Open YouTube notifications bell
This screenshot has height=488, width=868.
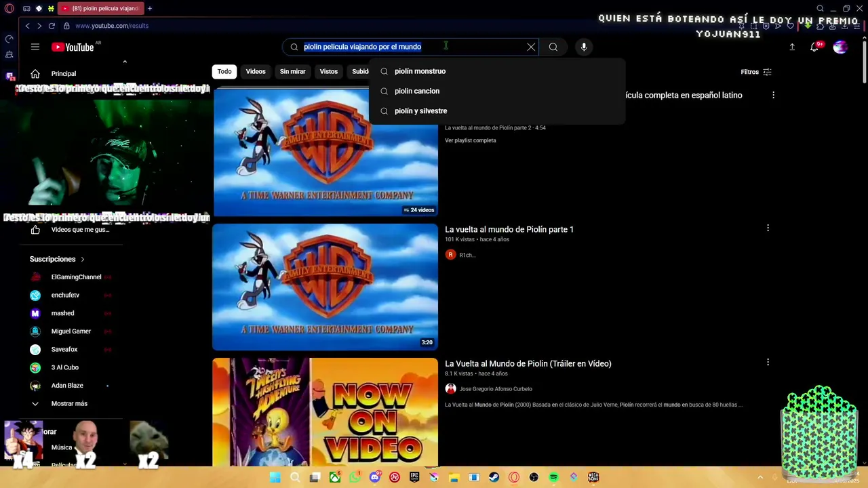click(x=815, y=47)
